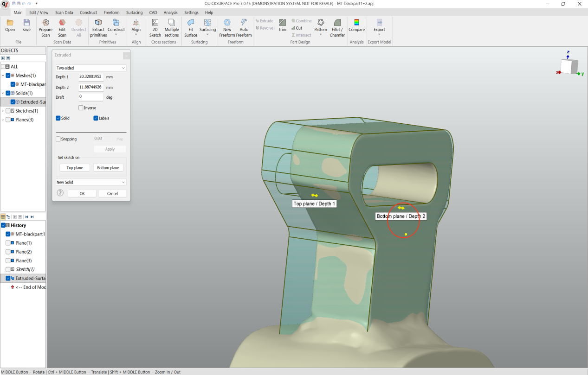588x375 pixels.
Task: Switch to the Analysis ribbon tab
Action: tap(170, 13)
